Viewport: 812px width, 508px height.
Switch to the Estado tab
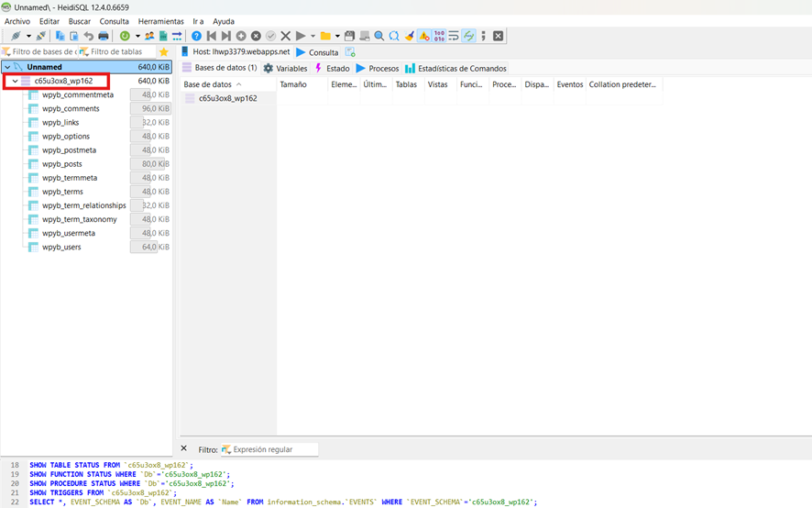pyautogui.click(x=333, y=69)
